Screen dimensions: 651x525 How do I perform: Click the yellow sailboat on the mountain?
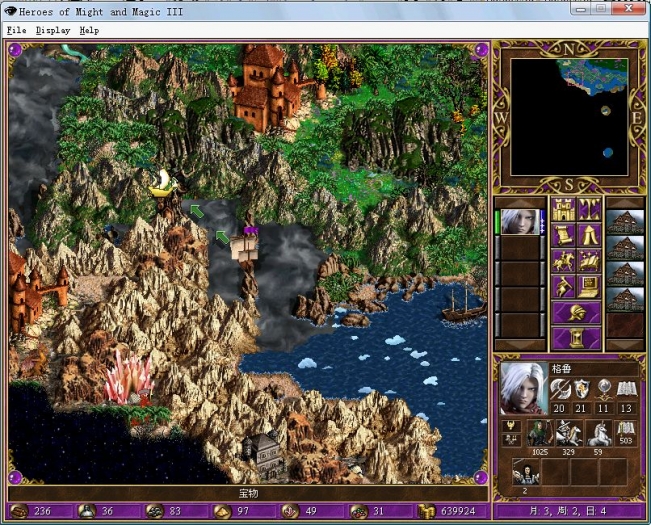[x=162, y=183]
